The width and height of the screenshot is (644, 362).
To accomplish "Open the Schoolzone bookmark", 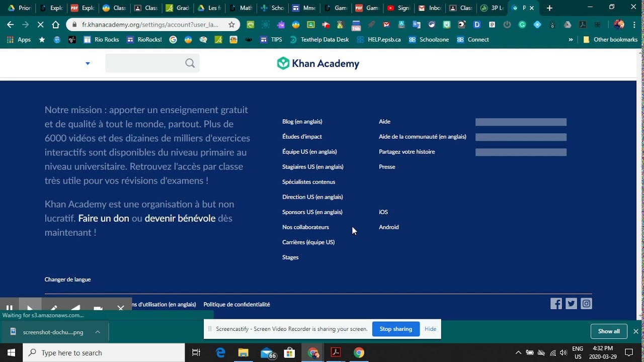I will [x=429, y=39].
